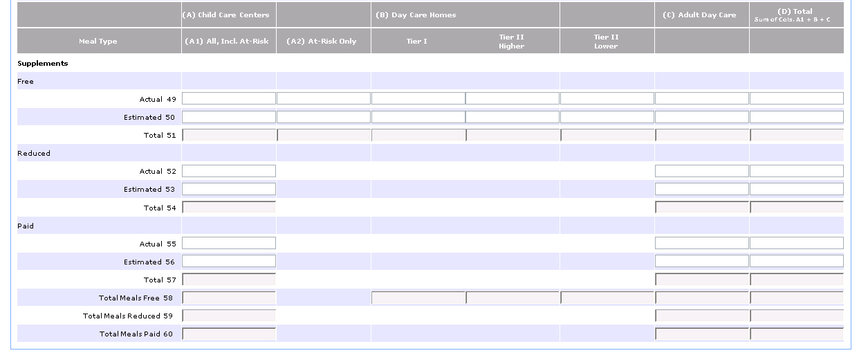Focus Reduced Total 54 box in Total column D
868x362 pixels.
797,207
